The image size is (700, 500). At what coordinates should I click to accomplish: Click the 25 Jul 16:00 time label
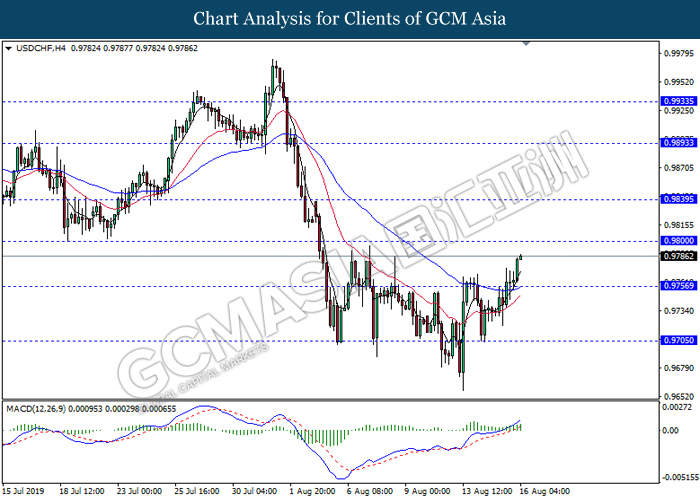(197, 491)
